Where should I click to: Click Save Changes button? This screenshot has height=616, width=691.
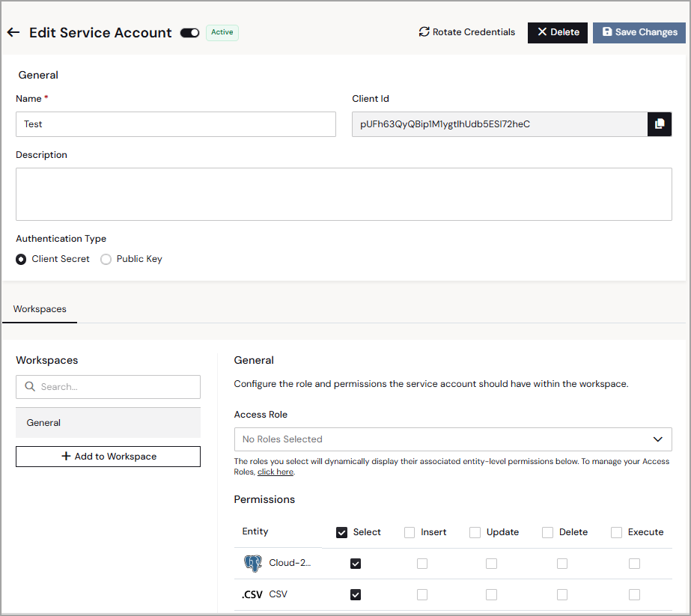point(639,33)
